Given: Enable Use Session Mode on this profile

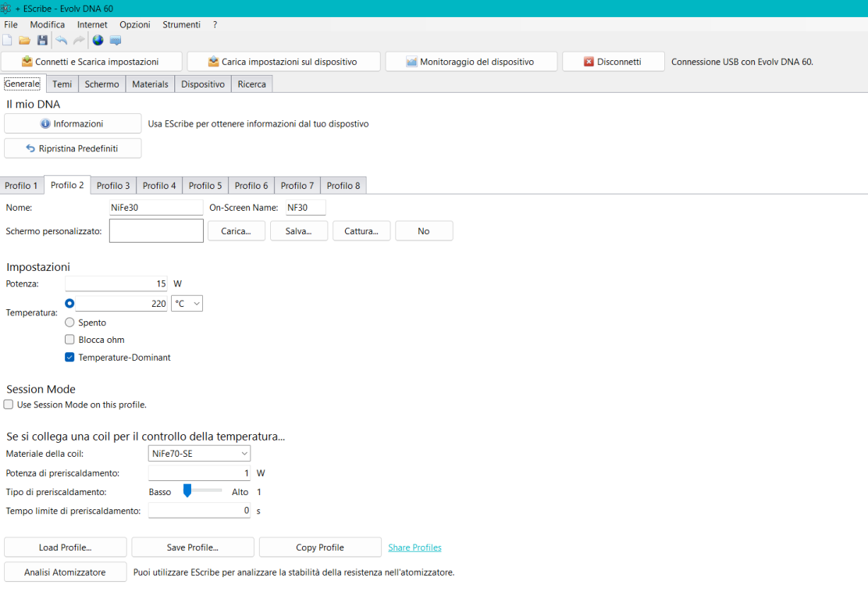Looking at the screenshot, I should point(9,405).
